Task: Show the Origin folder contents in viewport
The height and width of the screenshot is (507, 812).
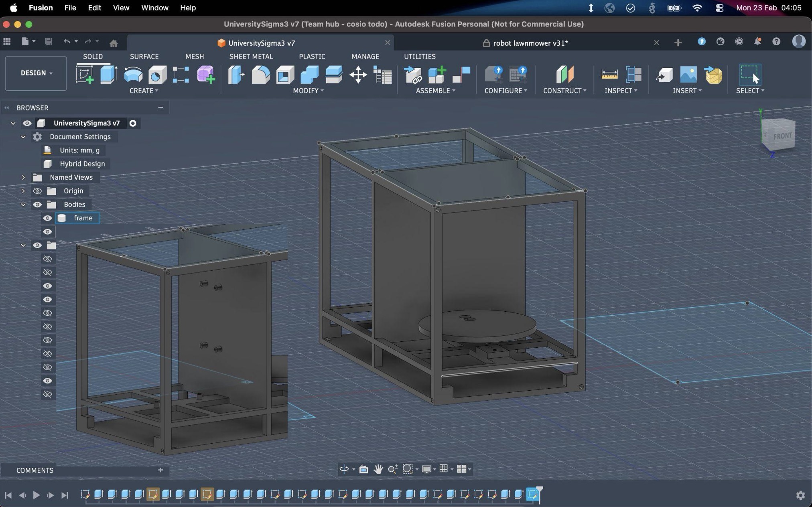Action: [x=37, y=191]
